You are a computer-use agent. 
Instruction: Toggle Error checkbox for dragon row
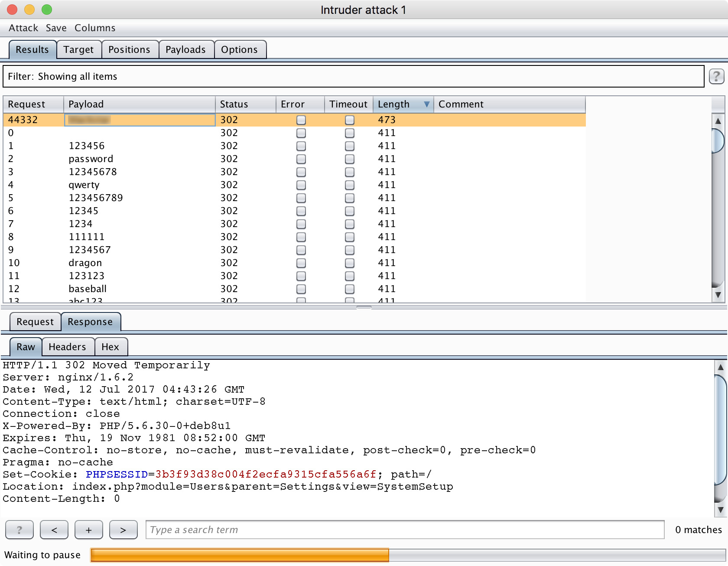(x=301, y=263)
